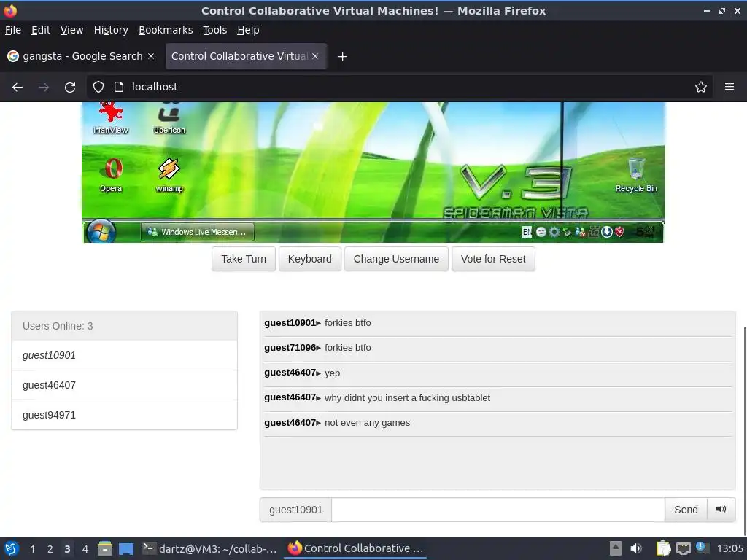Image resolution: width=747 pixels, height=560 pixels.
Task: Click the blue download arrow tray icon
Action: (606, 232)
